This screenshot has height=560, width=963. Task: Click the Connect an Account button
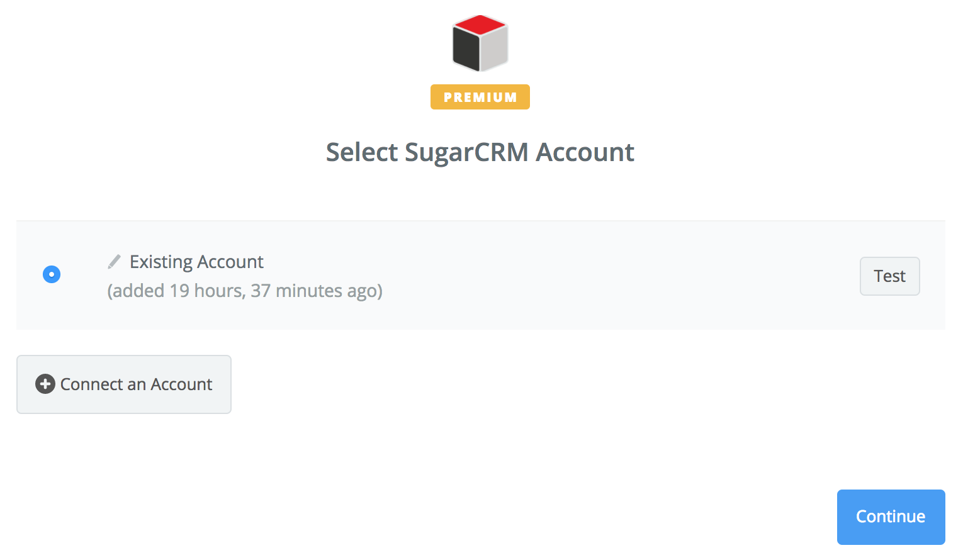click(124, 384)
